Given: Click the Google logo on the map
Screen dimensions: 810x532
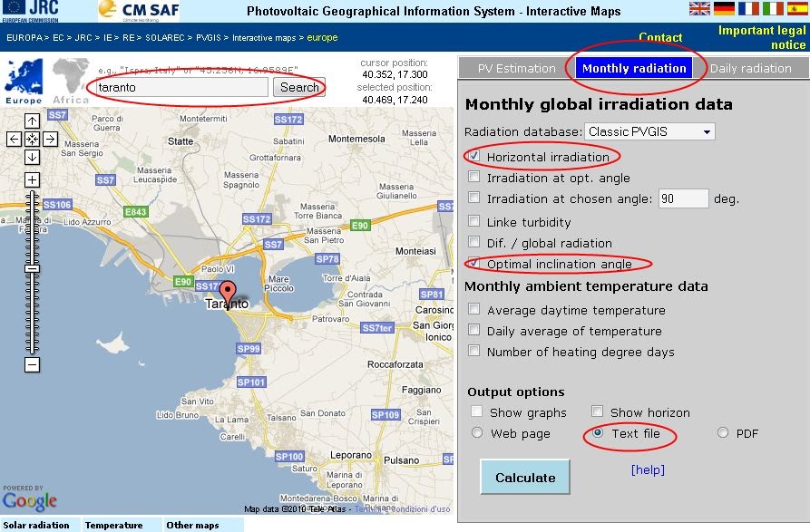Looking at the screenshot, I should click(29, 500).
